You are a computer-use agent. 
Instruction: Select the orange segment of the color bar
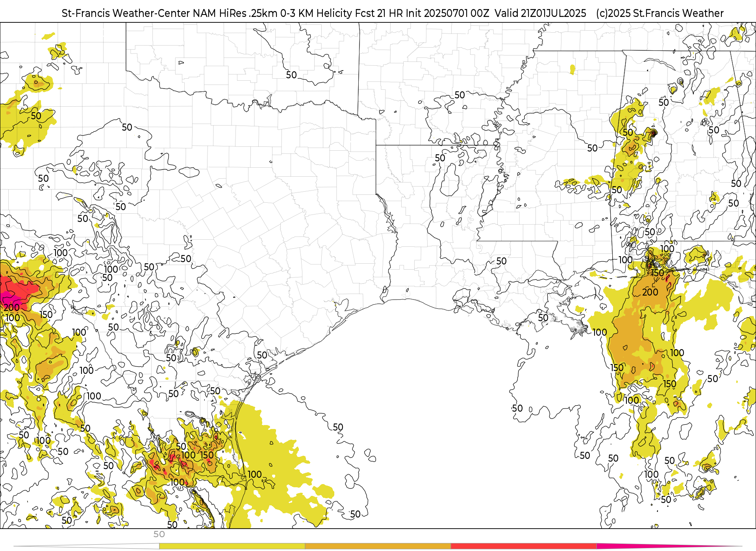coord(378,546)
